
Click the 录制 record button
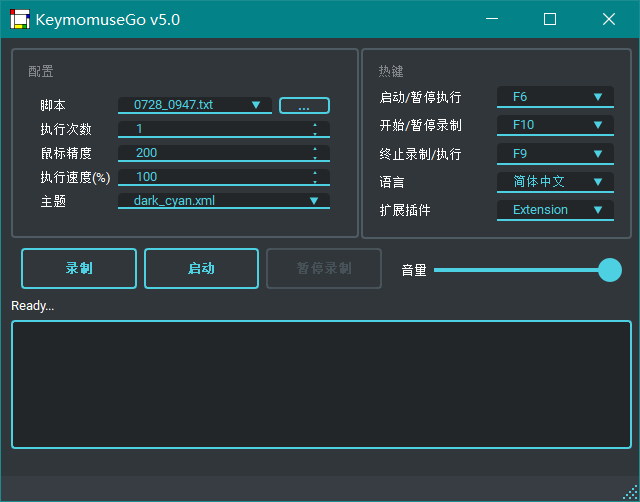point(79,269)
